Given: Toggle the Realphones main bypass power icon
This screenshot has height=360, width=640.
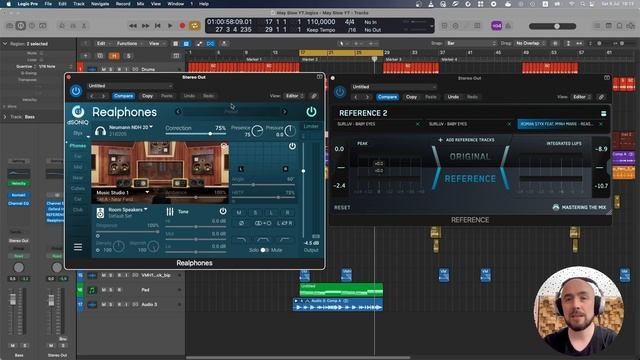Looking at the screenshot, I should pos(311,111).
